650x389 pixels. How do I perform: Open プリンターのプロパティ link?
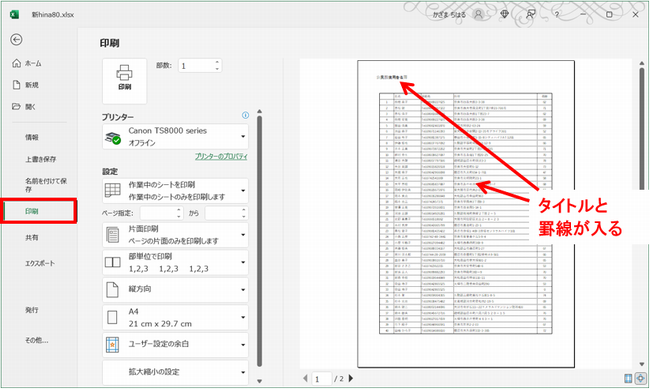tap(221, 156)
